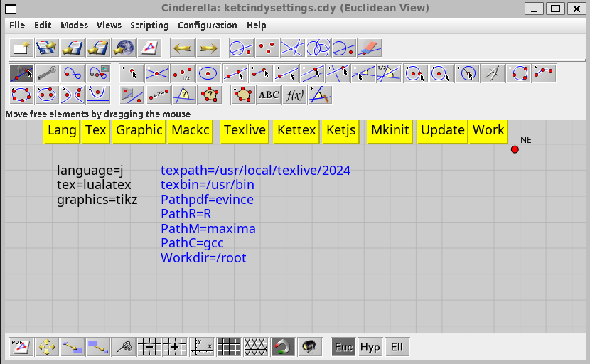Undo with the left arrow icon
The height and width of the screenshot is (364, 590).
click(183, 48)
